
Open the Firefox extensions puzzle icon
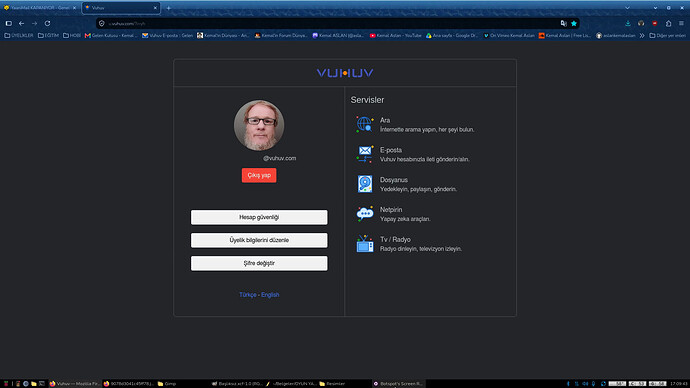pos(668,23)
